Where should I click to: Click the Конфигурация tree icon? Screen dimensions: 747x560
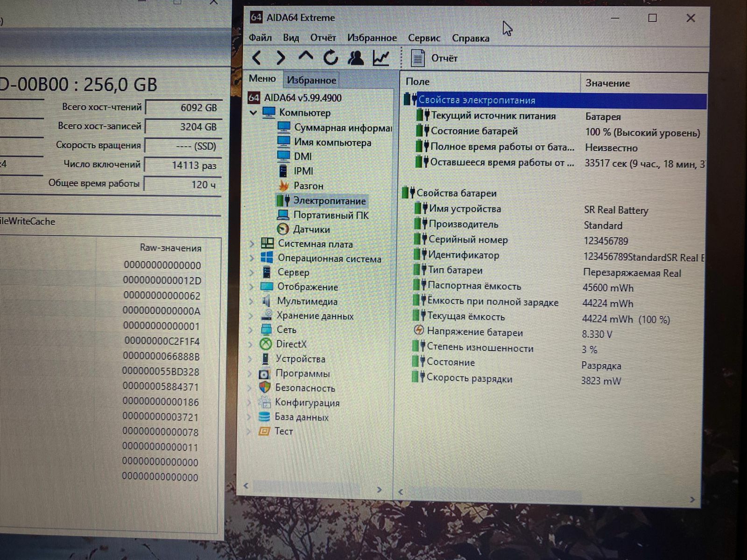264,402
